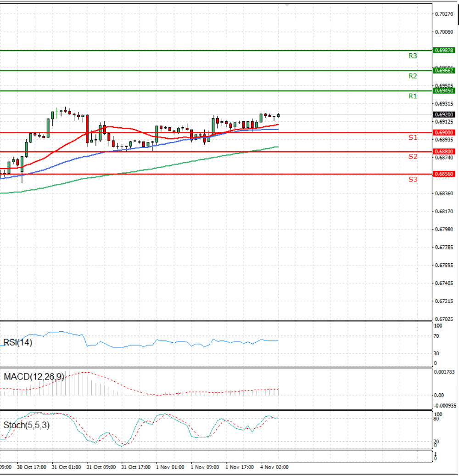Image resolution: width=459 pixels, height=476 pixels.
Task: Click the 0.68935 price axis value
Action: [x=444, y=140]
